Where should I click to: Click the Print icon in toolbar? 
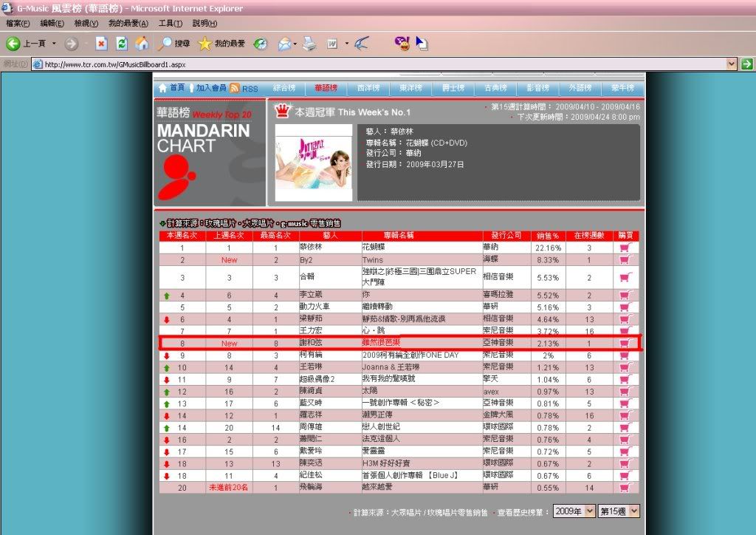(x=309, y=44)
